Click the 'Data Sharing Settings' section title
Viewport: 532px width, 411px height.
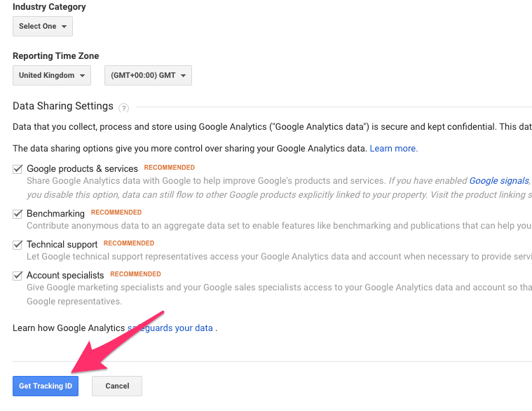[x=63, y=107]
